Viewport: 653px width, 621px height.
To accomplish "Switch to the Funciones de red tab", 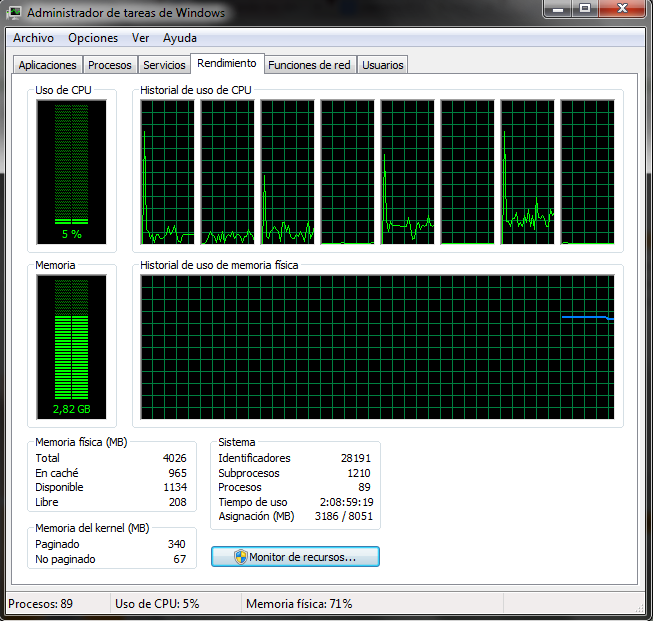I will (x=309, y=65).
